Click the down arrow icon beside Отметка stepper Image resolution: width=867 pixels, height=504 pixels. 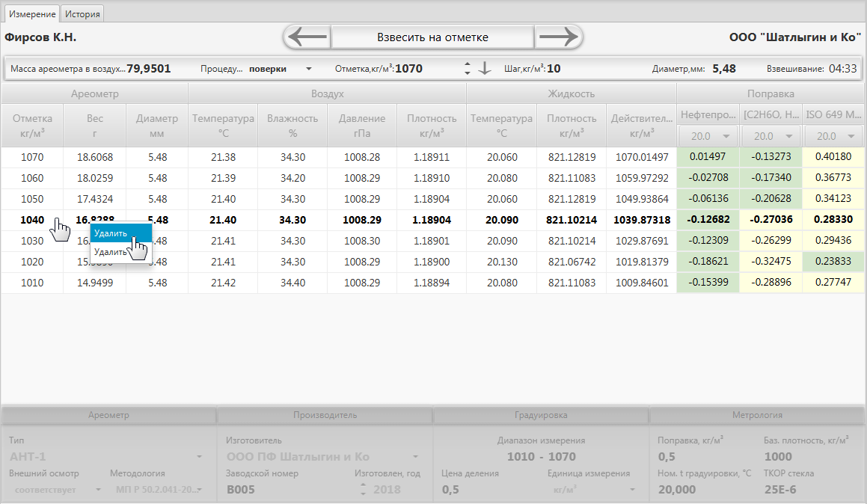(x=485, y=68)
